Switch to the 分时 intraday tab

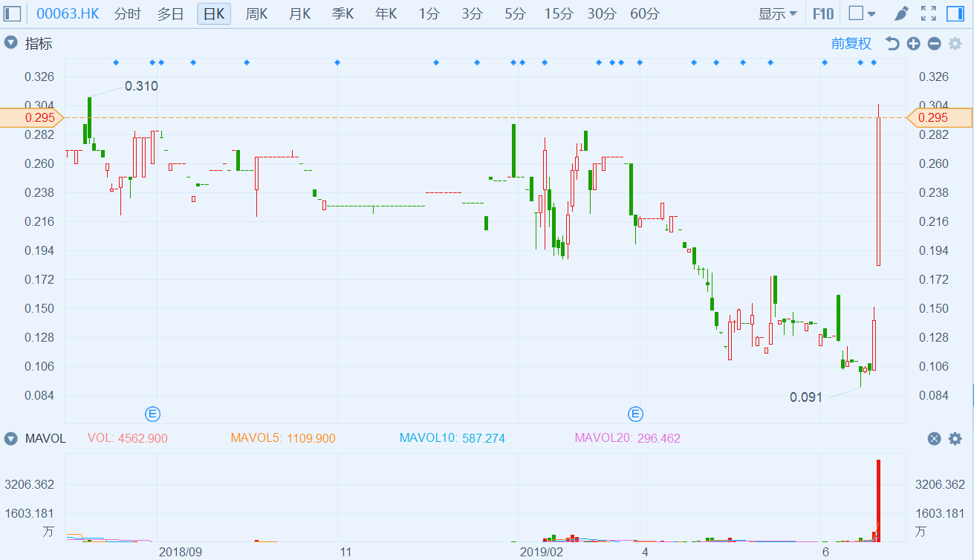127,13
